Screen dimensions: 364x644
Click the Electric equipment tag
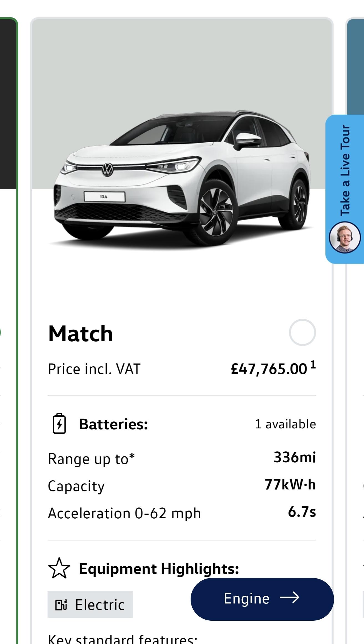point(90,605)
